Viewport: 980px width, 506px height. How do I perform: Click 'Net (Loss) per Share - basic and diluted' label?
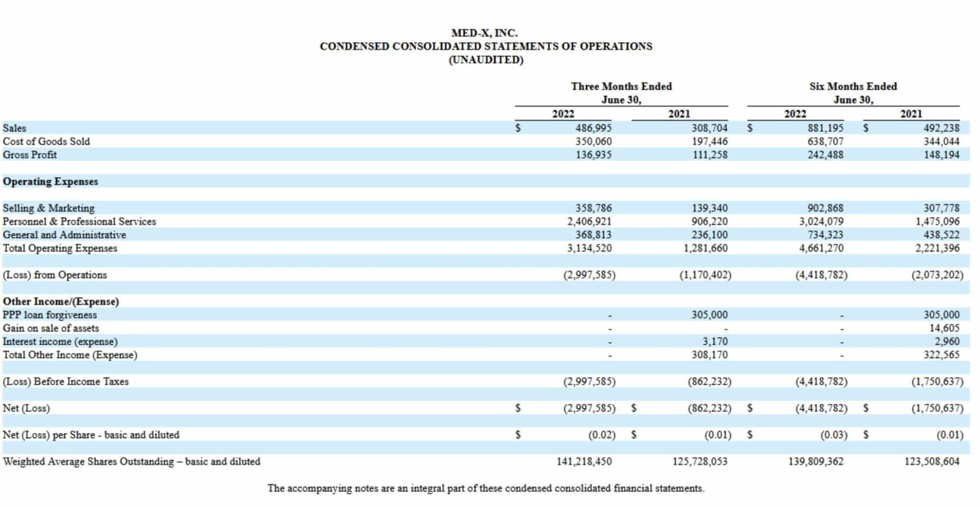coord(91,435)
